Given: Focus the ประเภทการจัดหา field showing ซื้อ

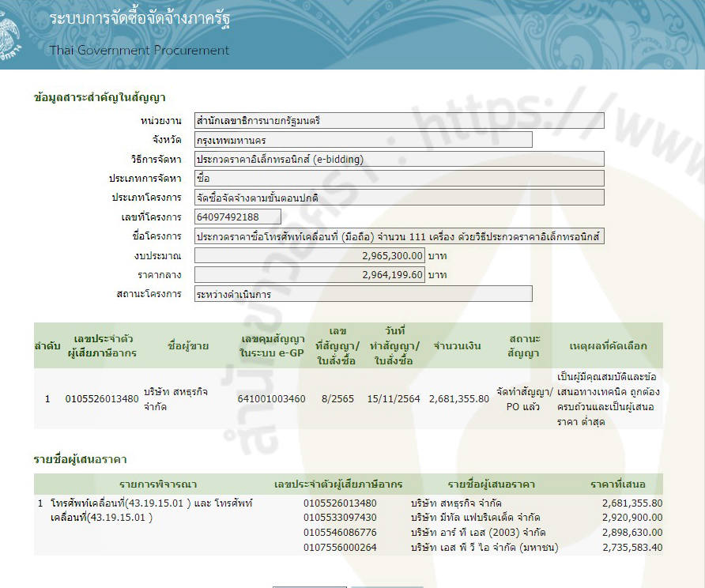Looking at the screenshot, I should pos(398,178).
